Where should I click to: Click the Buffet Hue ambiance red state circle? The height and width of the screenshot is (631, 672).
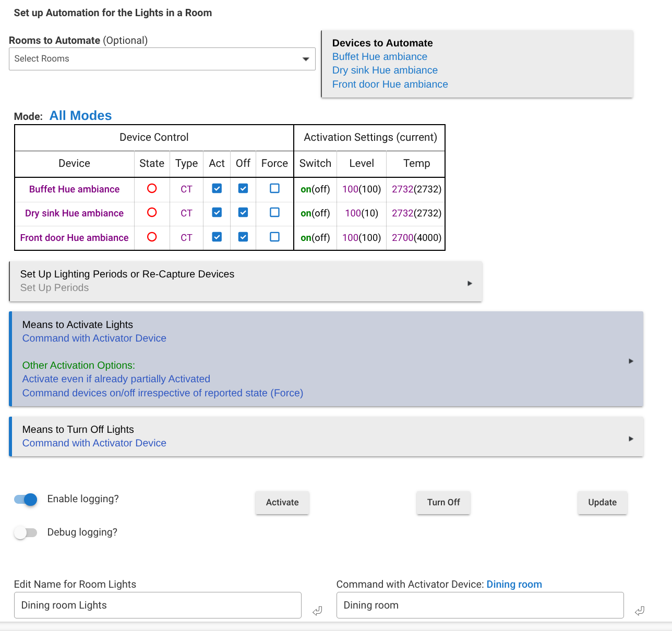coord(152,188)
